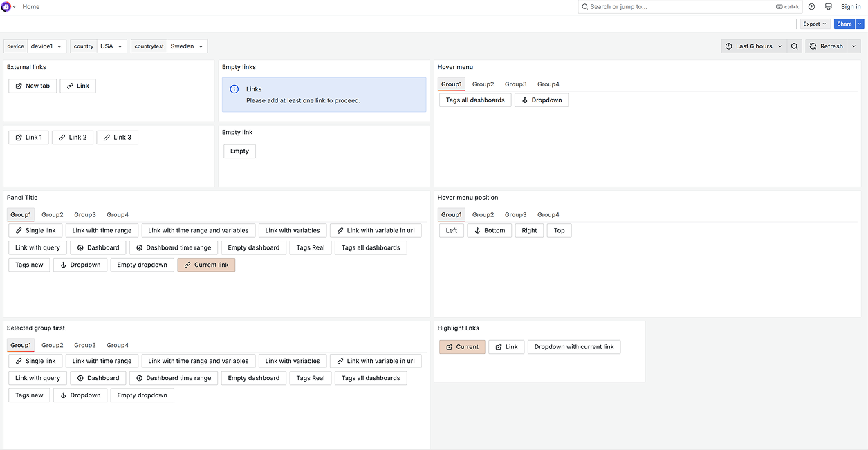Open Dashboard link in Panel Title
This screenshot has width=868, height=450.
click(x=98, y=247)
